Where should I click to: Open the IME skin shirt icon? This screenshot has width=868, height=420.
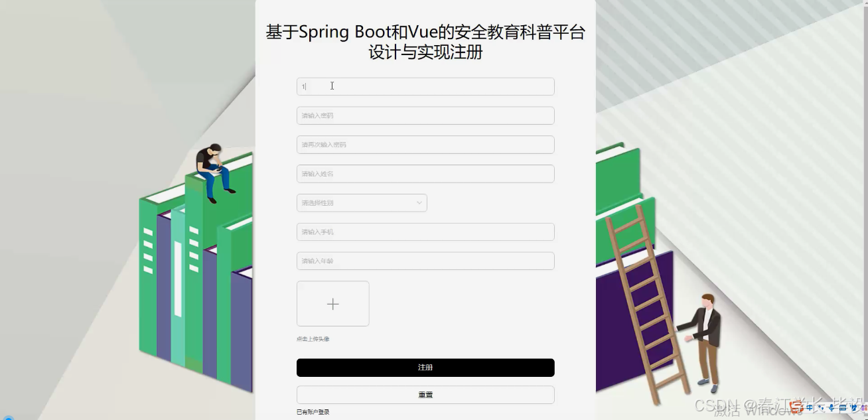point(854,407)
